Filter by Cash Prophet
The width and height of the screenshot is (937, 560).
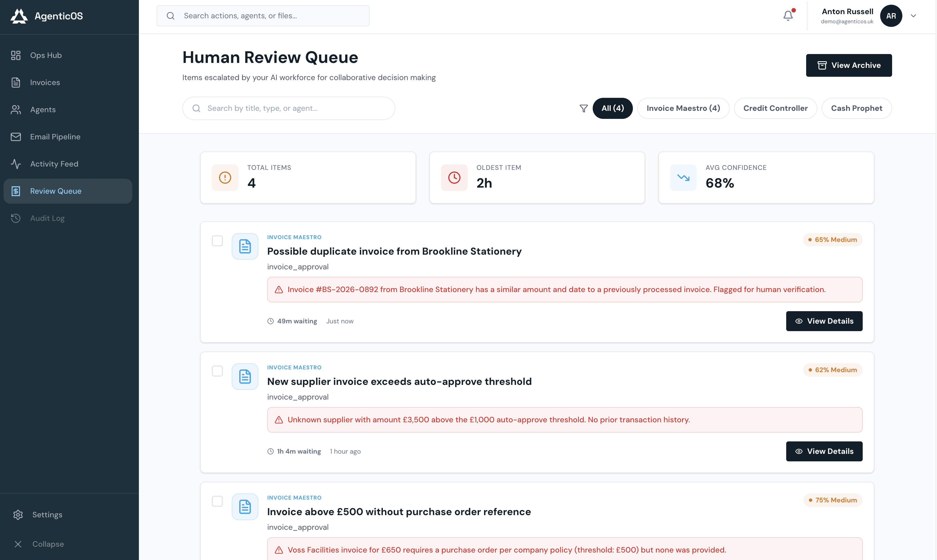coord(857,109)
